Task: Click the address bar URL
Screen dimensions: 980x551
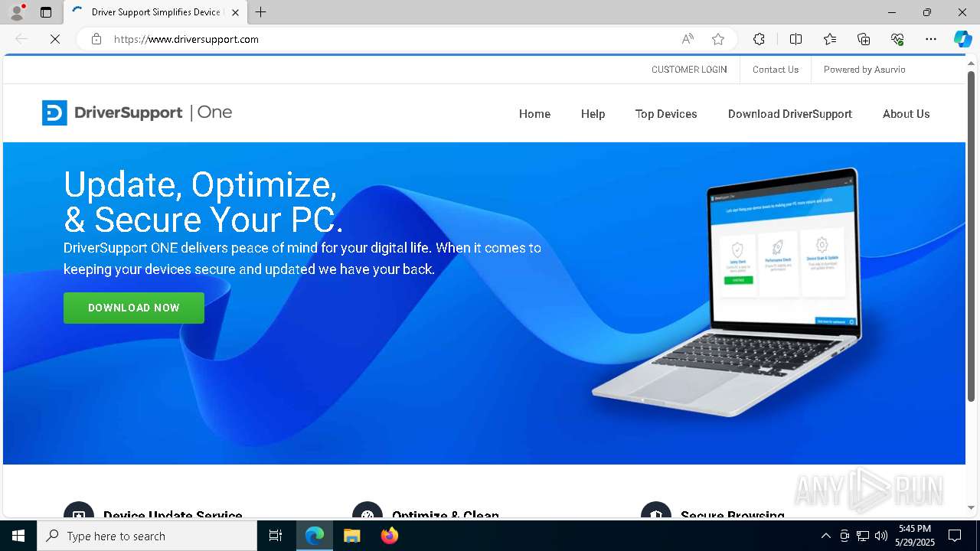Action: [186, 39]
